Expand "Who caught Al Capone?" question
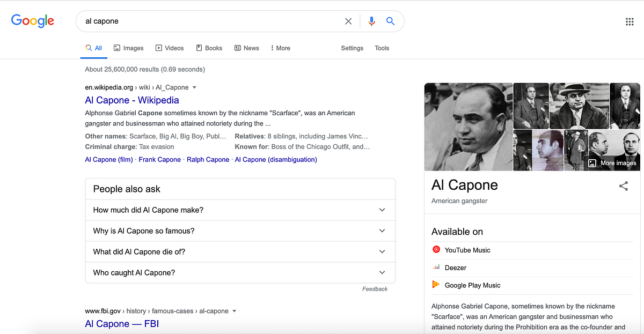Image resolution: width=644 pixels, height=334 pixels. click(240, 272)
